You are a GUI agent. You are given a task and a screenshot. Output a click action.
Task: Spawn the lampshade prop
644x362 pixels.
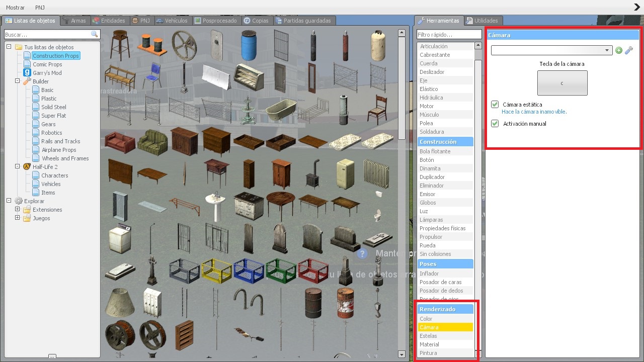[x=120, y=302]
